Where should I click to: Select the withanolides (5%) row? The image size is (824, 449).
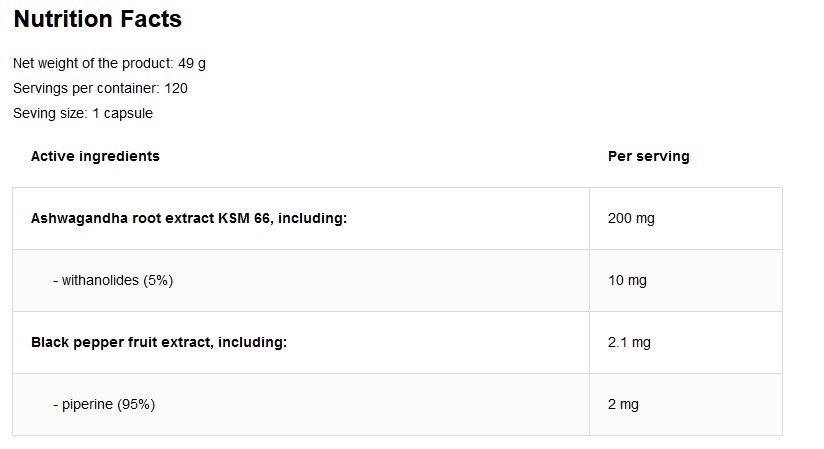397,280
